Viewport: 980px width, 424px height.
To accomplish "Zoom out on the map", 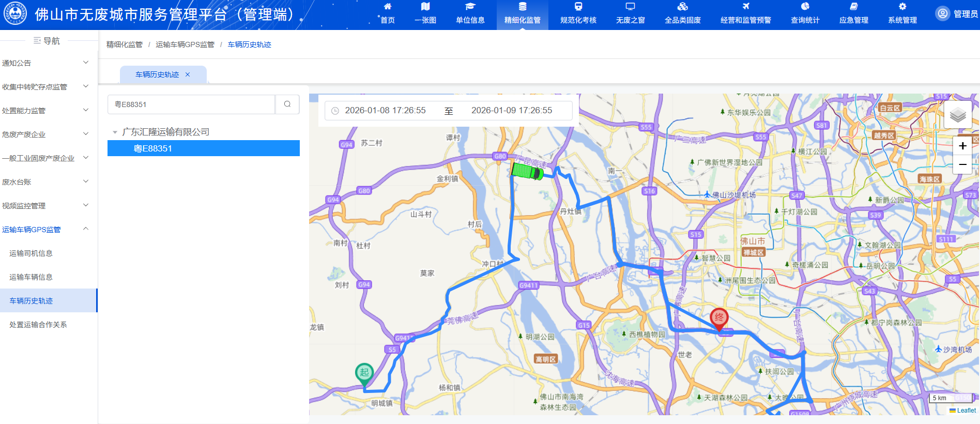I will [x=962, y=164].
